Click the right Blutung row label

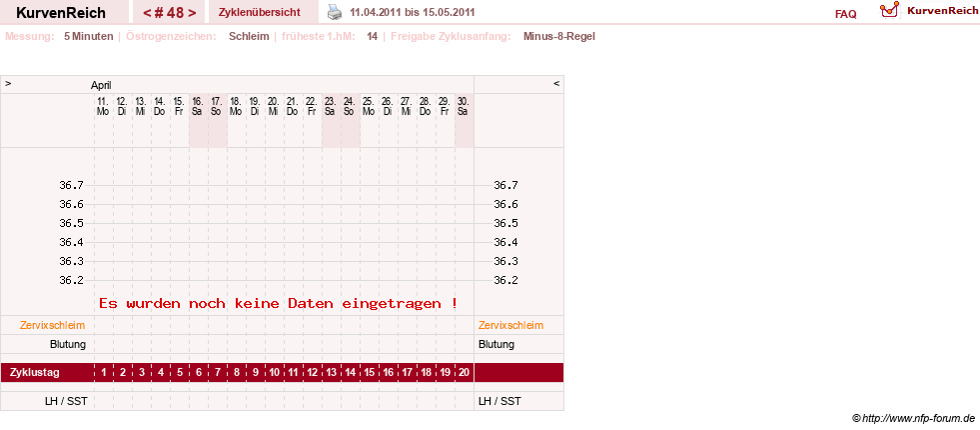pos(496,344)
